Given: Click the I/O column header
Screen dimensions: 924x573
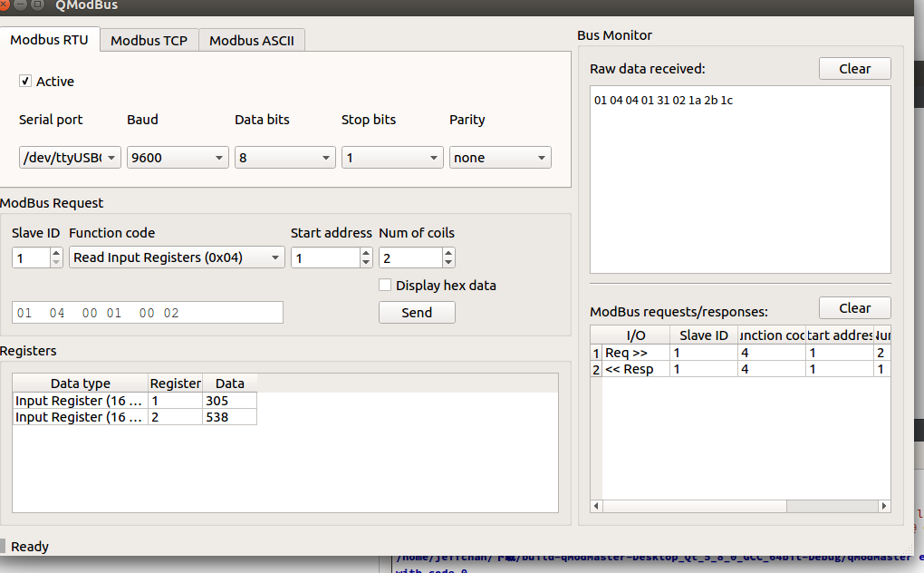Looking at the screenshot, I should [x=636, y=335].
